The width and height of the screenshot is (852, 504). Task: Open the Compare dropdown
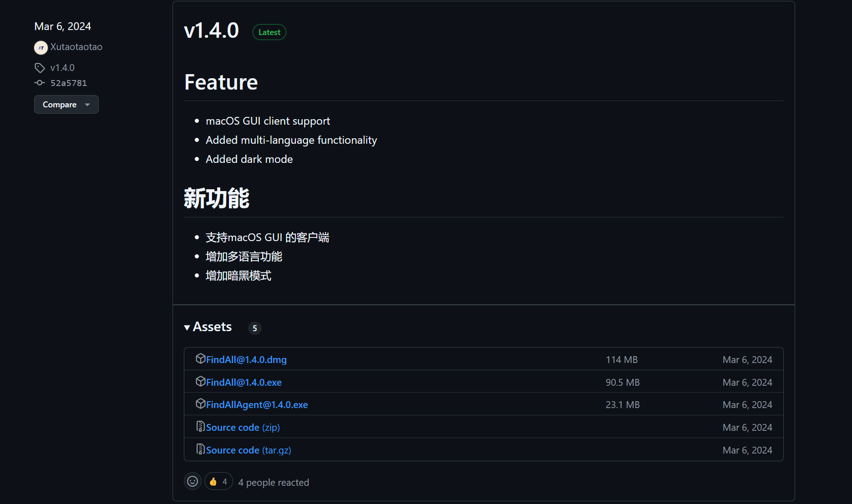(66, 105)
